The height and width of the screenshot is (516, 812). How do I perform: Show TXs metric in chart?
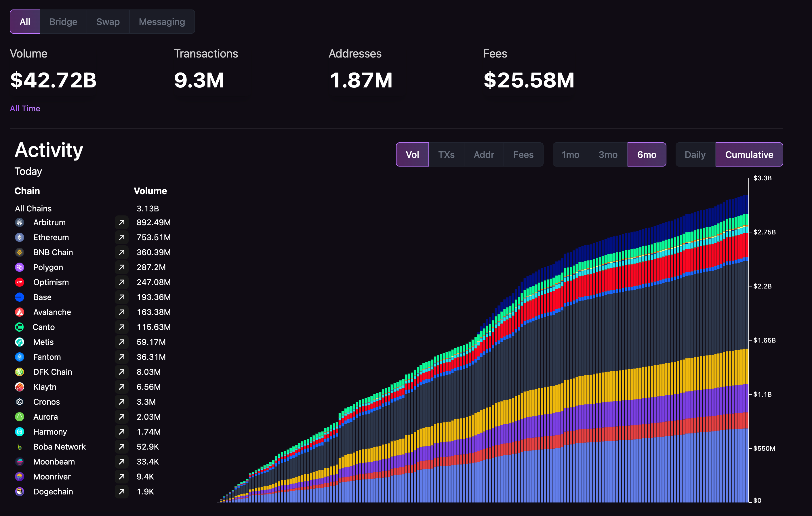point(446,155)
